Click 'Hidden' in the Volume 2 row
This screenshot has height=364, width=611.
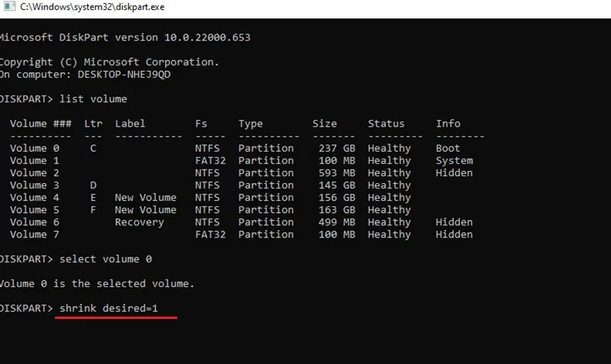pyautogui.click(x=454, y=173)
